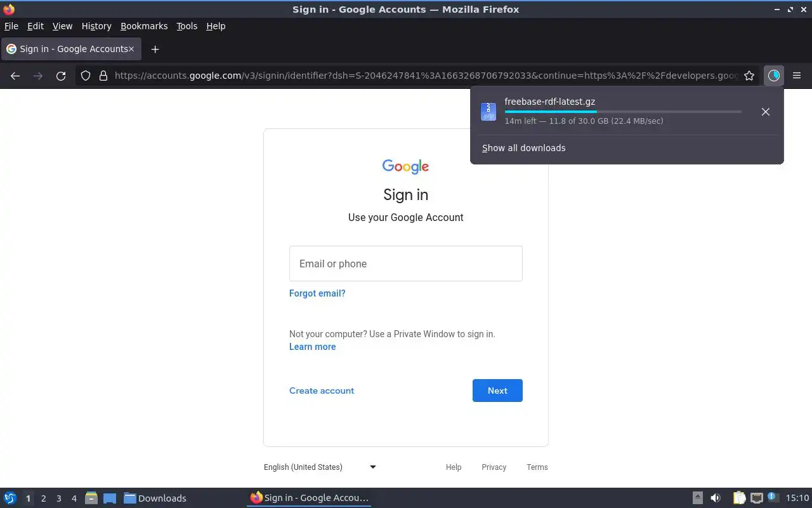The height and width of the screenshot is (508, 812).
Task: Click the 15:10 clock
Action: [797, 498]
